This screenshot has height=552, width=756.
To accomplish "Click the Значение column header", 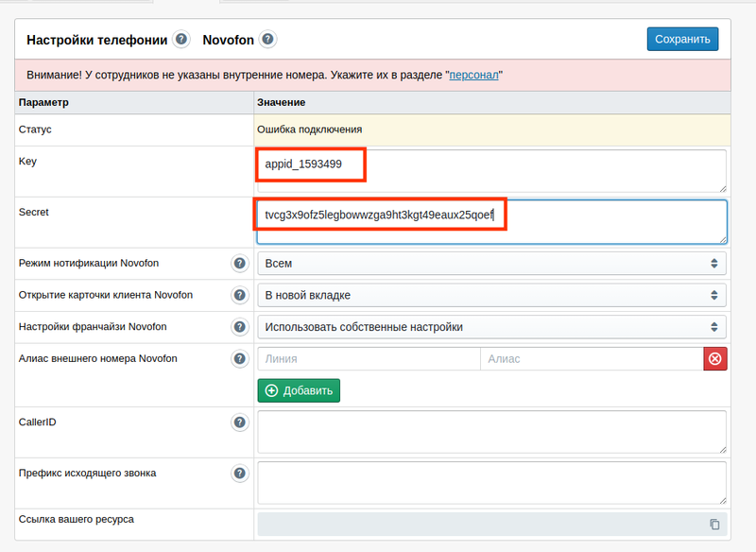I will [x=281, y=102].
